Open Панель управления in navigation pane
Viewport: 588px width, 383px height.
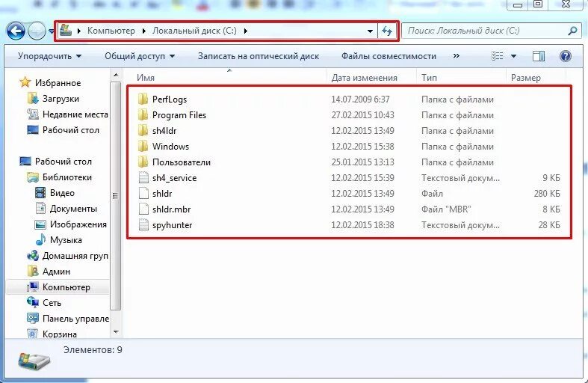[x=75, y=319]
